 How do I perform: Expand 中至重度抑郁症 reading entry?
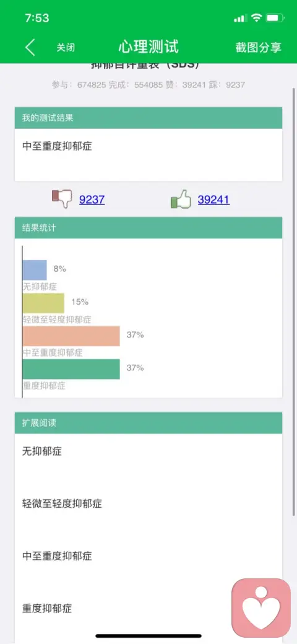click(57, 556)
